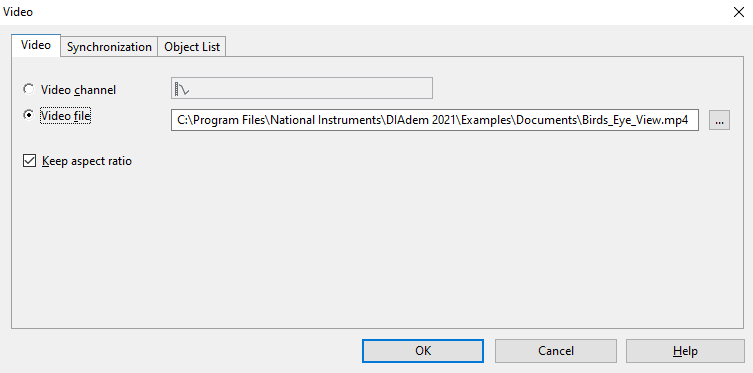
Task: Click the video channel waveform icon
Action: coord(182,88)
